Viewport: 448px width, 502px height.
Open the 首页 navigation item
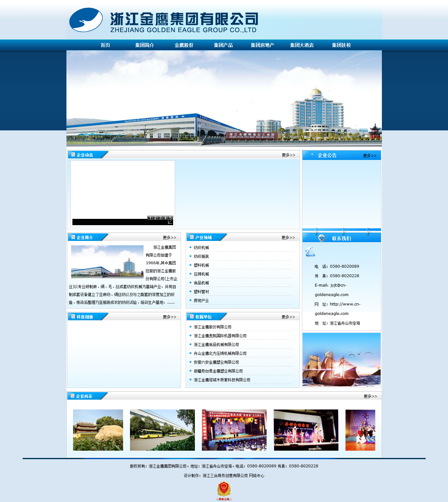click(105, 45)
